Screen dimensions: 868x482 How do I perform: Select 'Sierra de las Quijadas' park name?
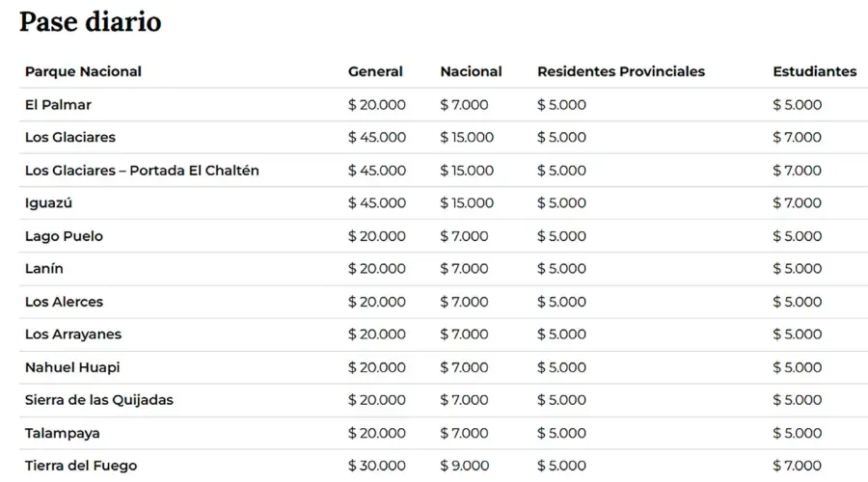point(99,400)
